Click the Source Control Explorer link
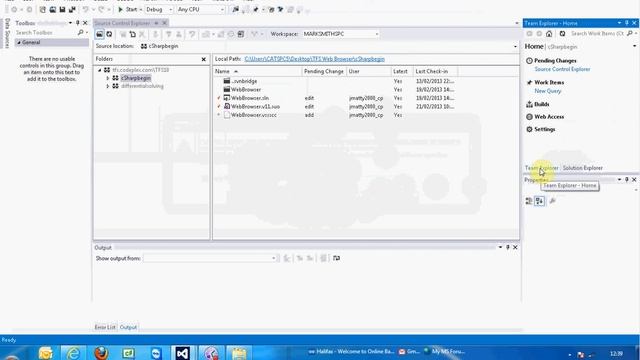This screenshot has width=640, height=360. pyautogui.click(x=562, y=69)
